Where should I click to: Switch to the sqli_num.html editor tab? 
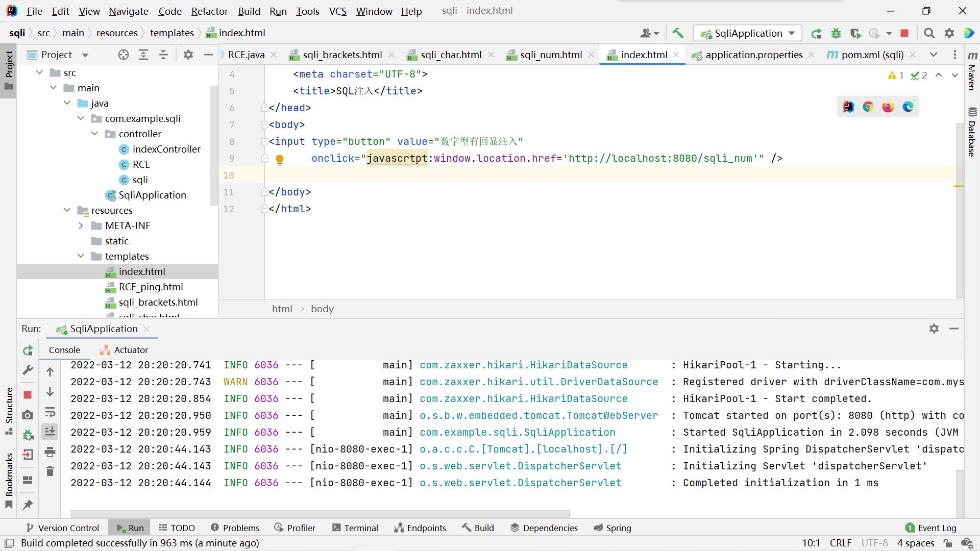click(x=550, y=55)
